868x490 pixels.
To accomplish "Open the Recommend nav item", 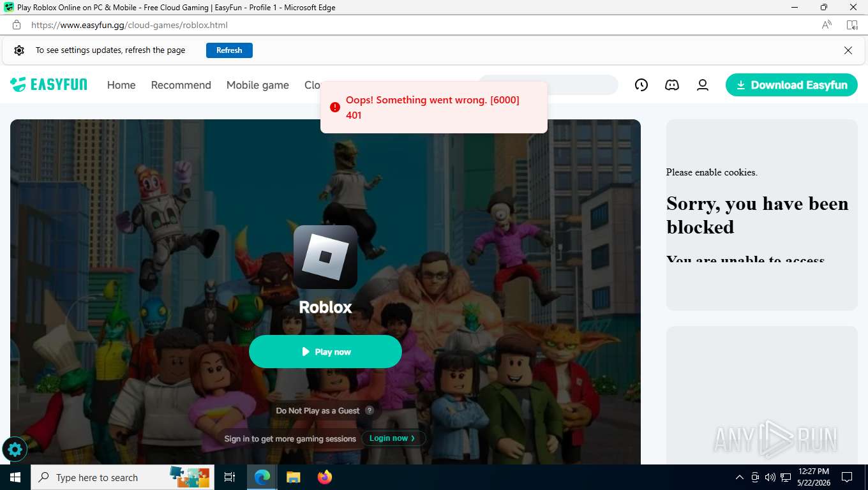I will [181, 85].
